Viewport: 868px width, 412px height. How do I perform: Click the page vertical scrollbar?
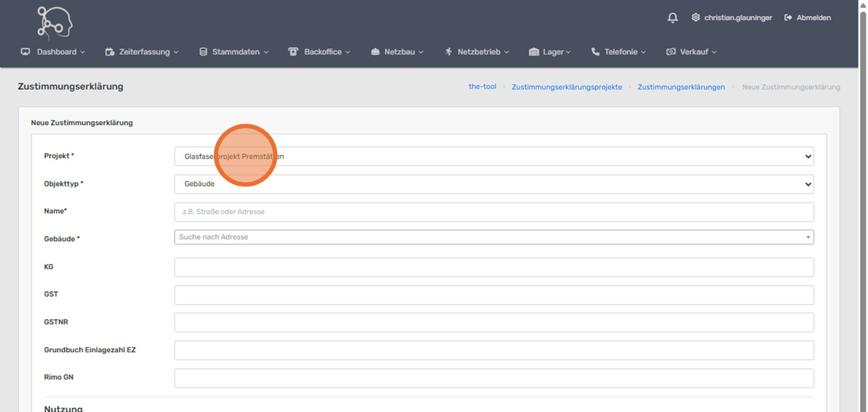click(x=862, y=220)
